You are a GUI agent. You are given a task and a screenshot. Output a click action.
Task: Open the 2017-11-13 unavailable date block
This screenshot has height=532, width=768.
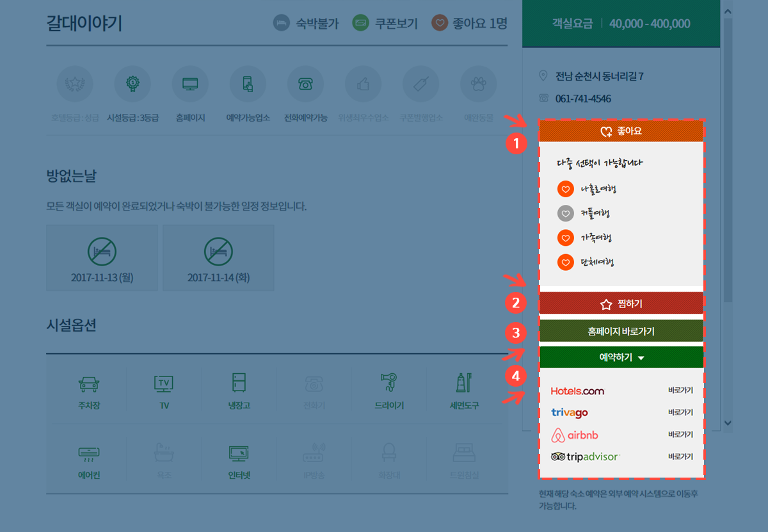point(102,257)
